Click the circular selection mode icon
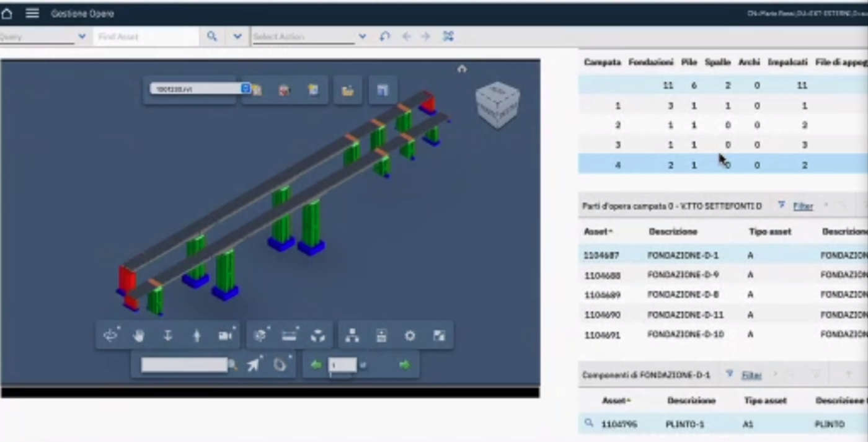The image size is (868, 442). (280, 365)
